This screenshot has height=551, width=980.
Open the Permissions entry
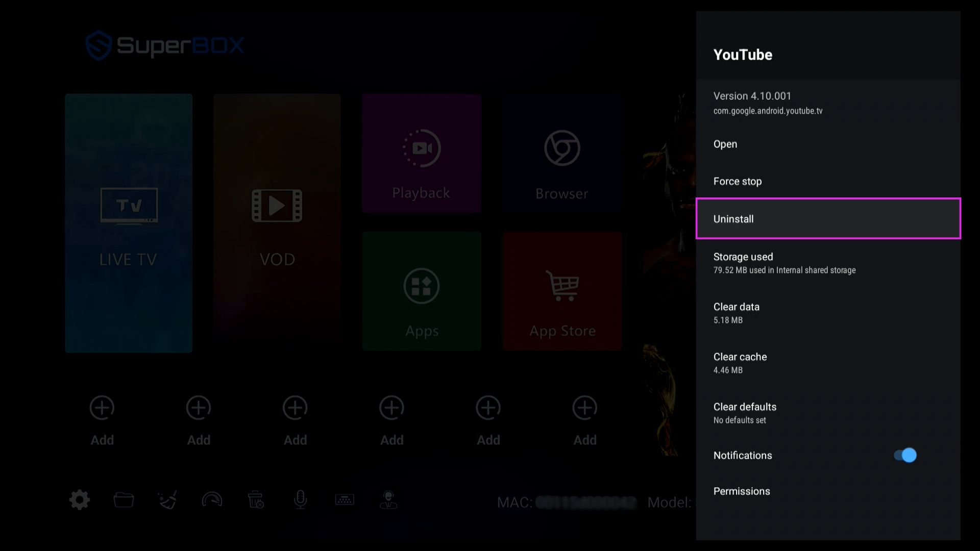828,491
